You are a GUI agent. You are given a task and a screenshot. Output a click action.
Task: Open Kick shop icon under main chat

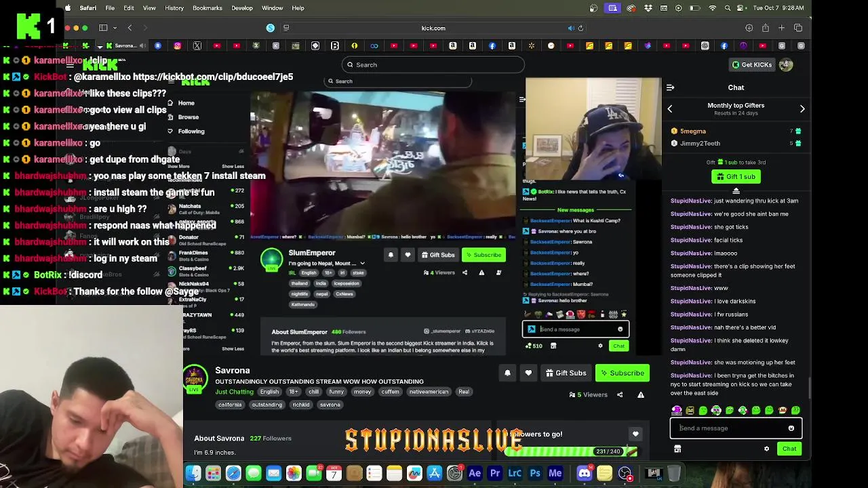(x=677, y=449)
